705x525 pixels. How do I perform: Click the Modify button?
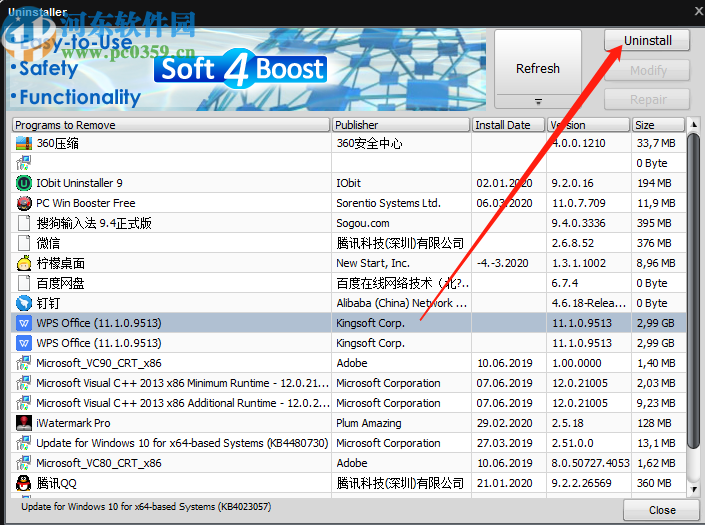647,71
